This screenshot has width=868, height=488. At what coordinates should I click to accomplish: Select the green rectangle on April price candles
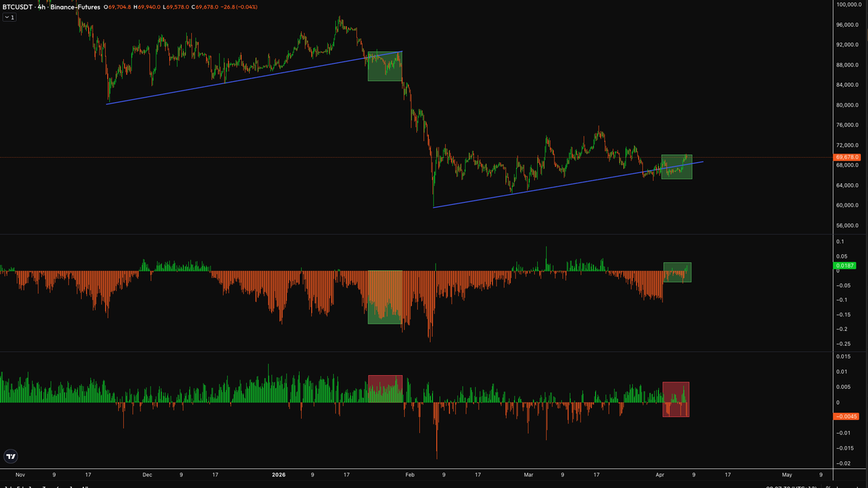pyautogui.click(x=676, y=167)
